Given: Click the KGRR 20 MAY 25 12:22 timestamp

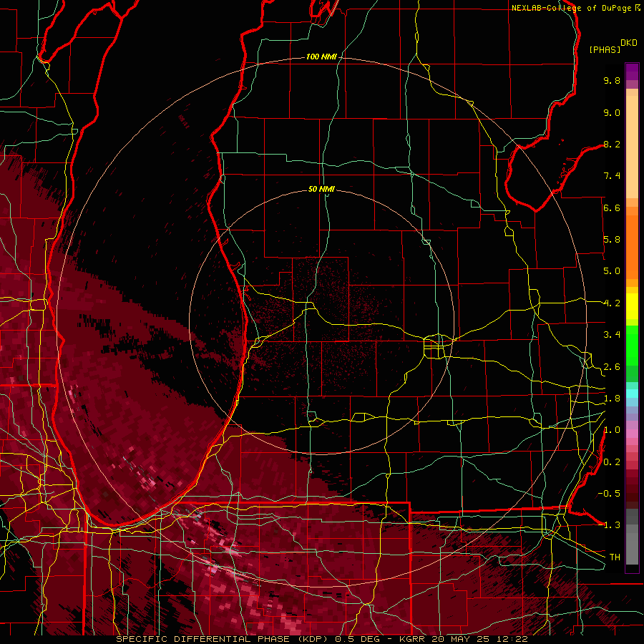Looking at the screenshot, I should click(463, 639).
